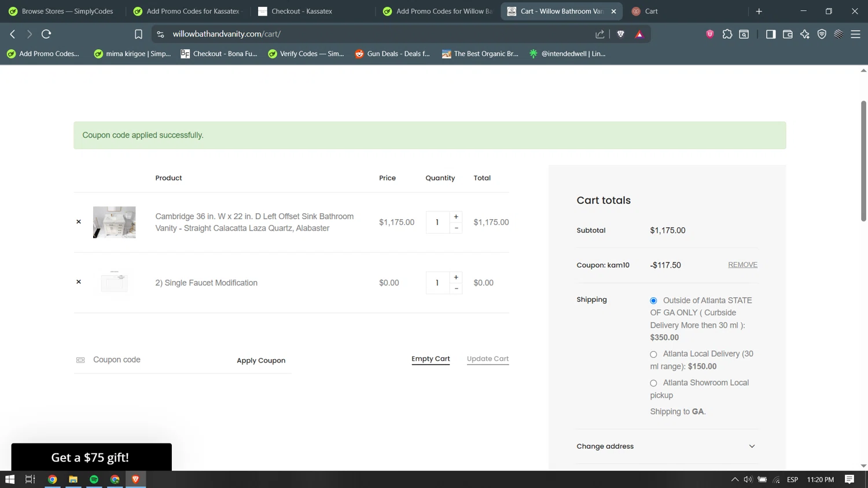The width and height of the screenshot is (868, 488).
Task: Share this page icon in address bar
Action: [600, 34]
